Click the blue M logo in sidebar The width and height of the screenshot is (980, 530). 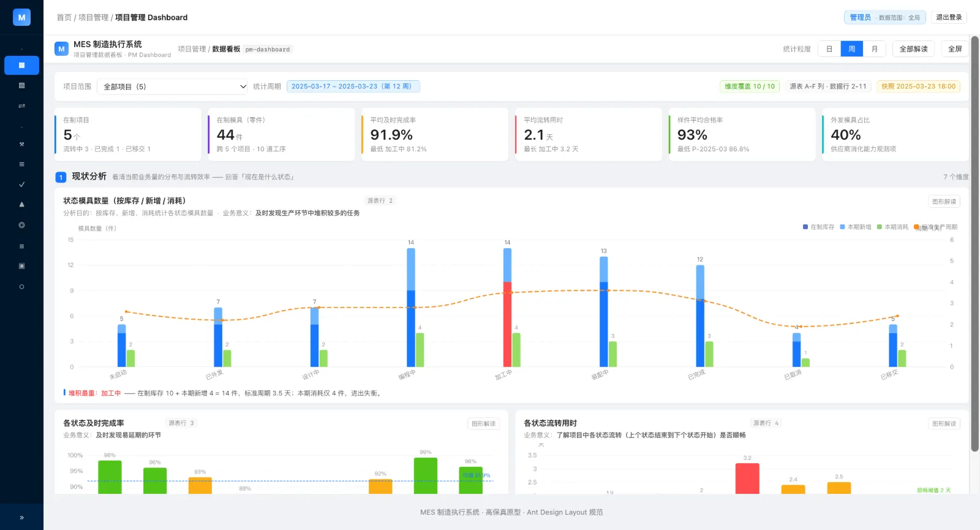pos(21,17)
